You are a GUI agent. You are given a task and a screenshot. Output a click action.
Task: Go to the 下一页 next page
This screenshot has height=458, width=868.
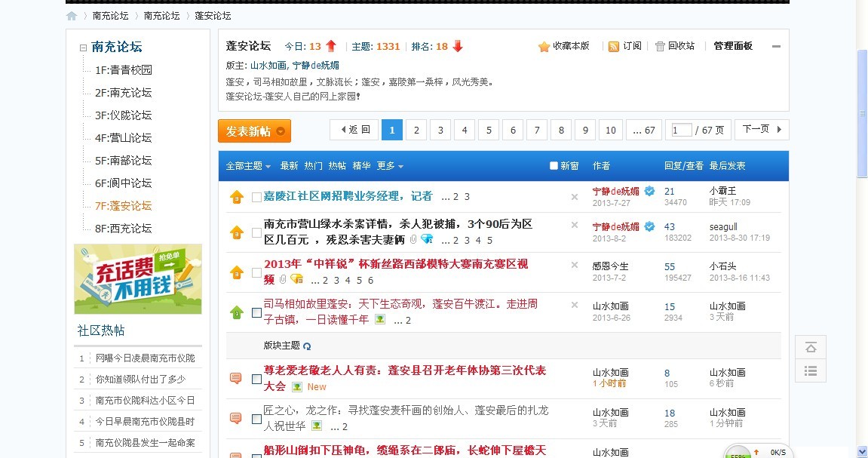tap(761, 130)
